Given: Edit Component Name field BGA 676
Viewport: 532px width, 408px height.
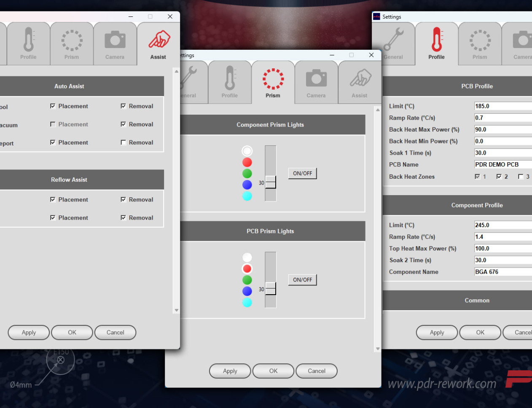Looking at the screenshot, I should click(503, 272).
